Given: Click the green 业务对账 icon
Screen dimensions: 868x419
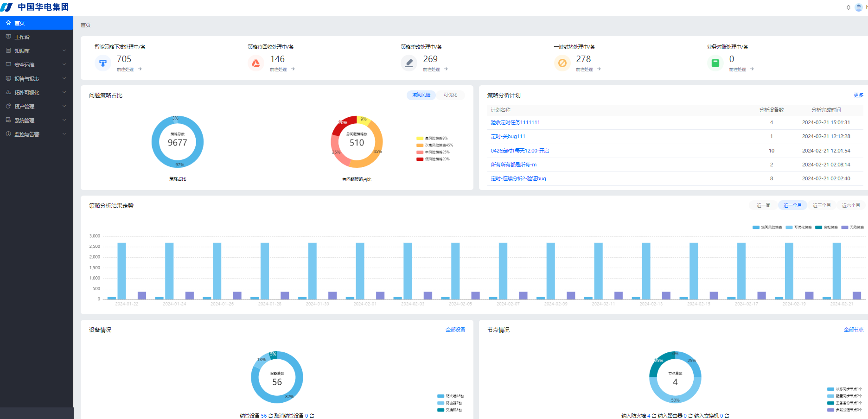Looking at the screenshot, I should (x=715, y=63).
